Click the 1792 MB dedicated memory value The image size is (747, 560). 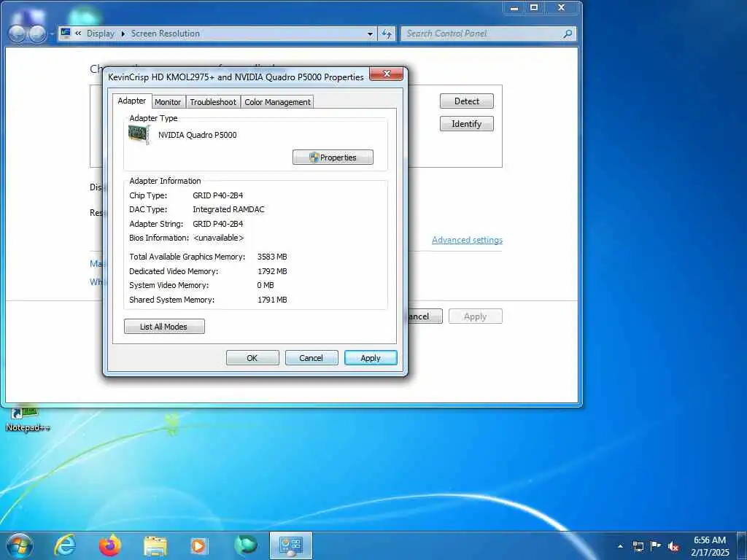point(272,271)
